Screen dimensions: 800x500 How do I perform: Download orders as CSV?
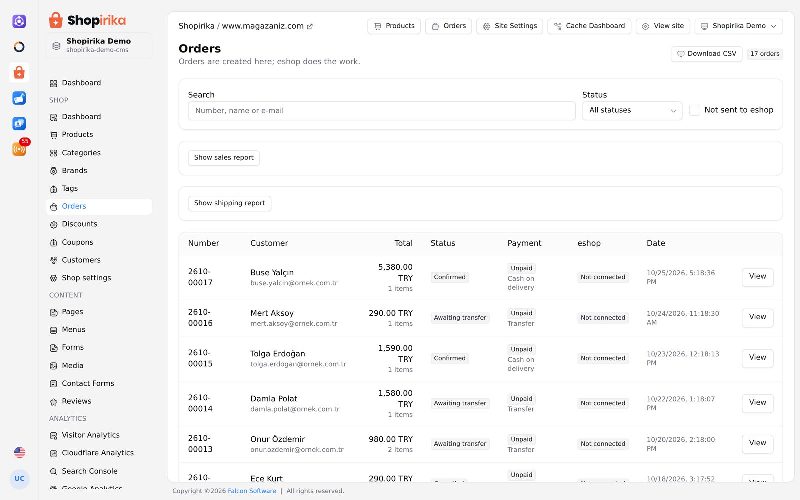pos(707,54)
